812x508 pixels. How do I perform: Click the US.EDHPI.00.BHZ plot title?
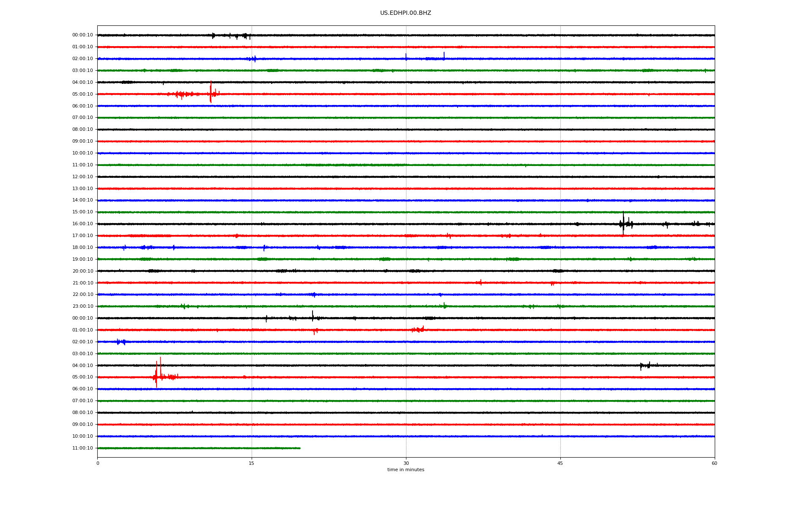405,13
